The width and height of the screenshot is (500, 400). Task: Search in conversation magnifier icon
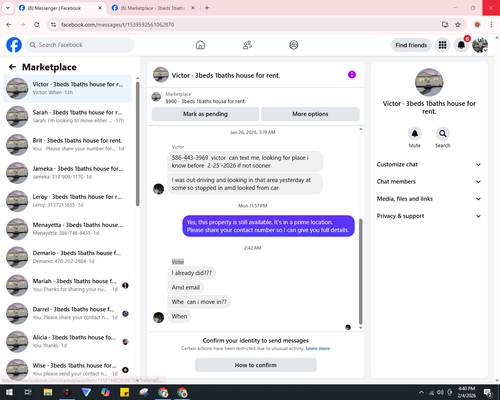point(442,134)
